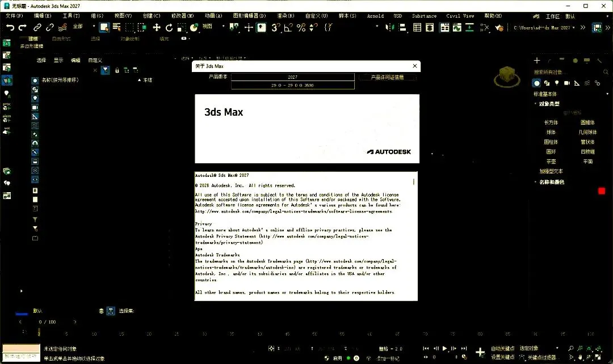
Task: Toggle Percent Snap button
Action: [x=301, y=27]
